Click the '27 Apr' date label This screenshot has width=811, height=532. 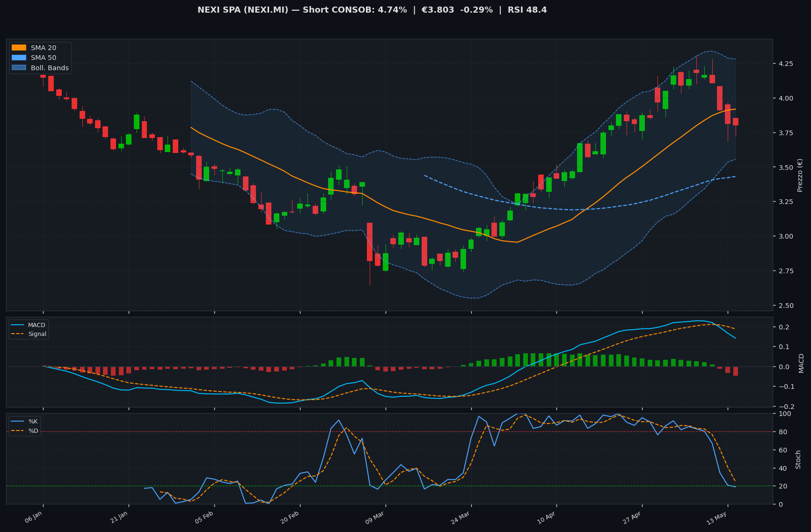coord(632,518)
